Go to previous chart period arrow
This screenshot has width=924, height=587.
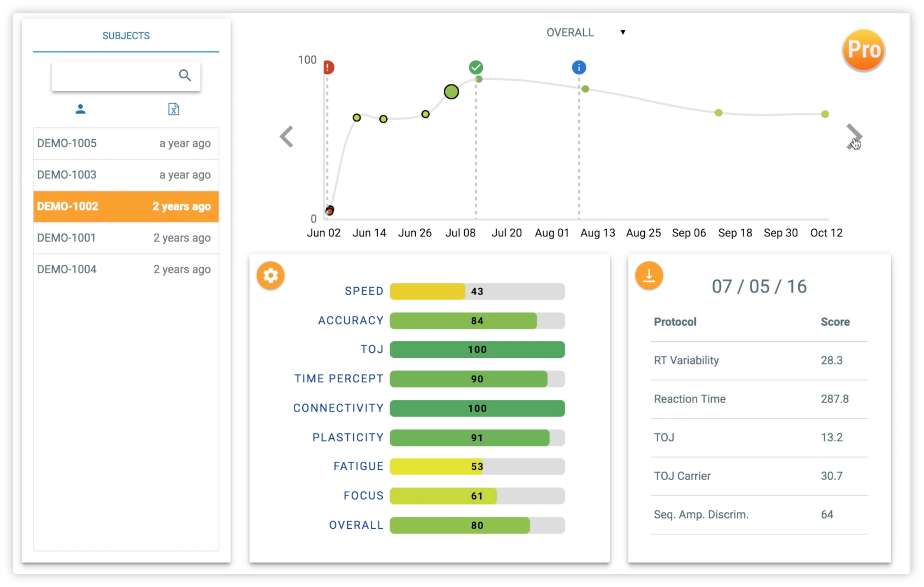coord(287,137)
